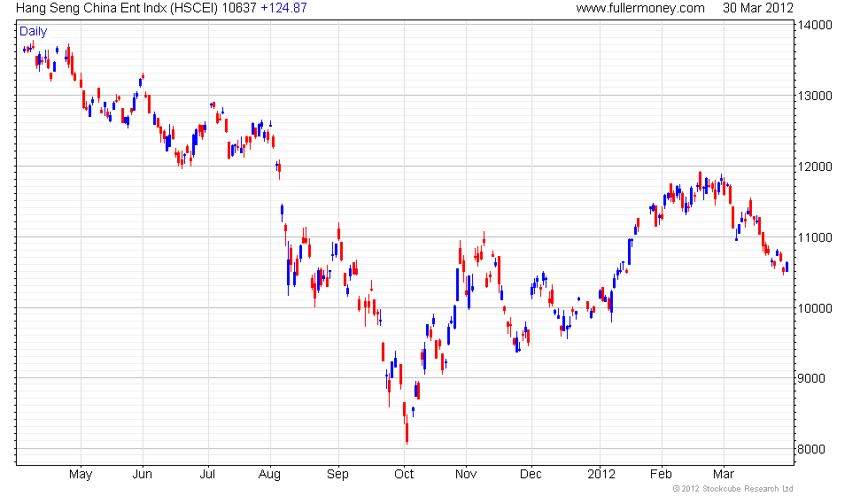
Task: Click the 10000 price axis label
Action: pos(814,308)
